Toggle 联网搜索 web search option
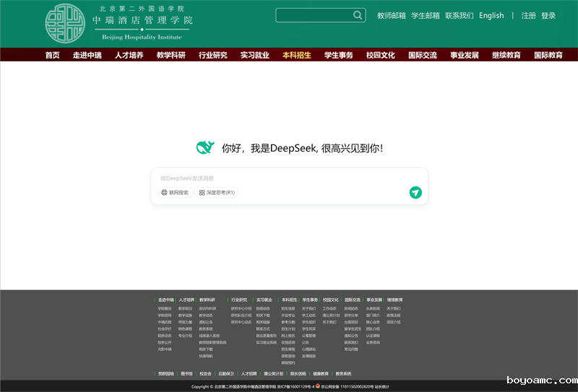This screenshot has width=578, height=392. coord(176,192)
